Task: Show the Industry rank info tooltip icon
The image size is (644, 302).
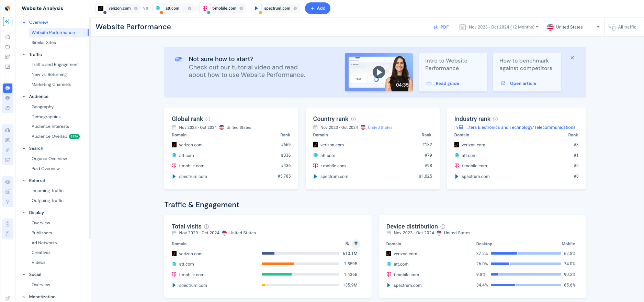Action: point(495,119)
